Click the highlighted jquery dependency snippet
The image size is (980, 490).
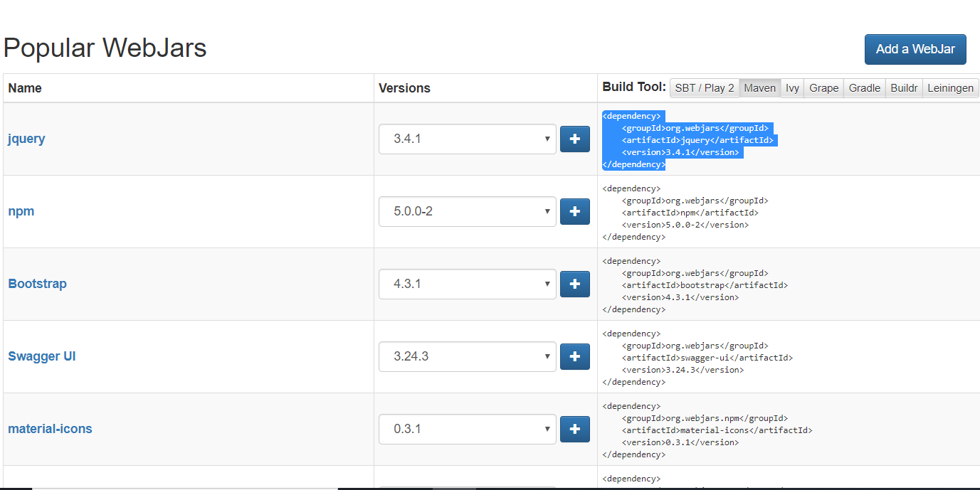click(x=688, y=140)
